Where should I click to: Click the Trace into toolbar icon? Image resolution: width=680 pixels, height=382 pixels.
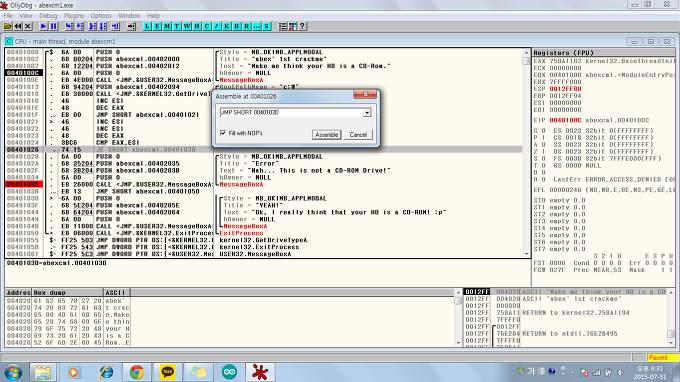click(92, 26)
